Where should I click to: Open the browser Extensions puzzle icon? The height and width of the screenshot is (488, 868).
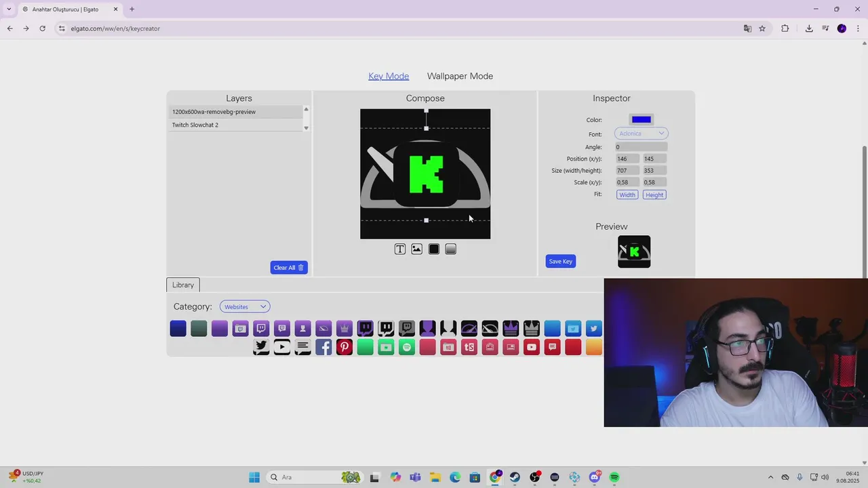click(785, 28)
